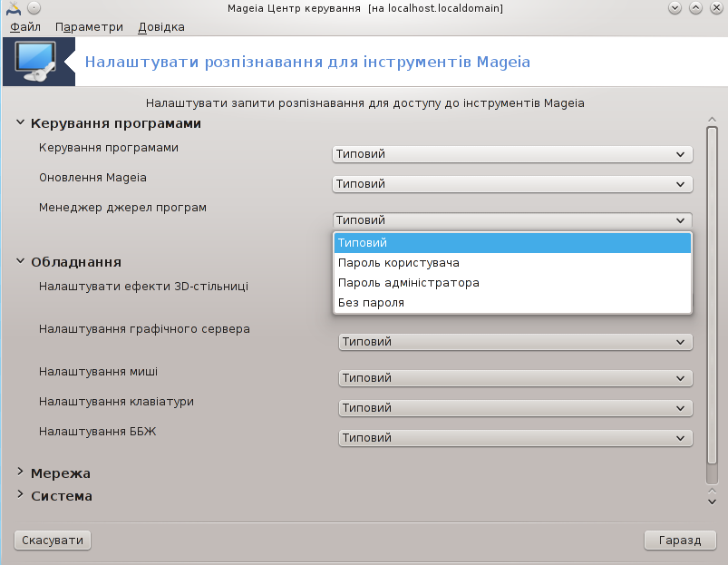728x565 pixels.
Task: Choose Пароль користувача option
Action: tap(512, 263)
